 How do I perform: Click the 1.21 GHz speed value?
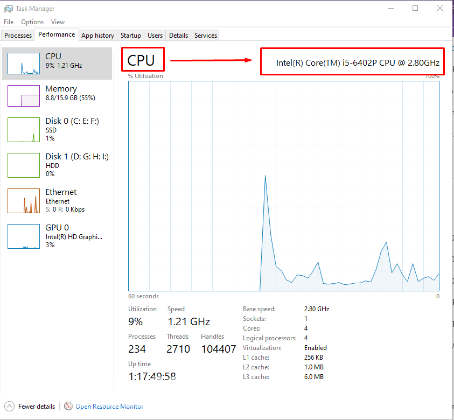189,322
